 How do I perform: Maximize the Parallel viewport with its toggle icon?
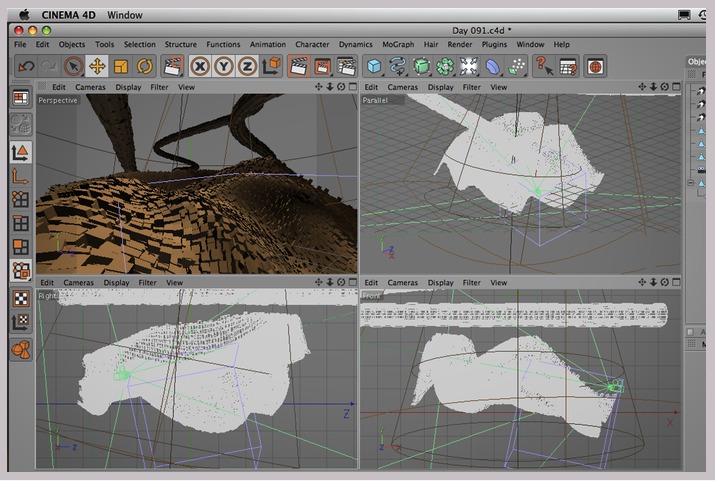pyautogui.click(x=674, y=87)
